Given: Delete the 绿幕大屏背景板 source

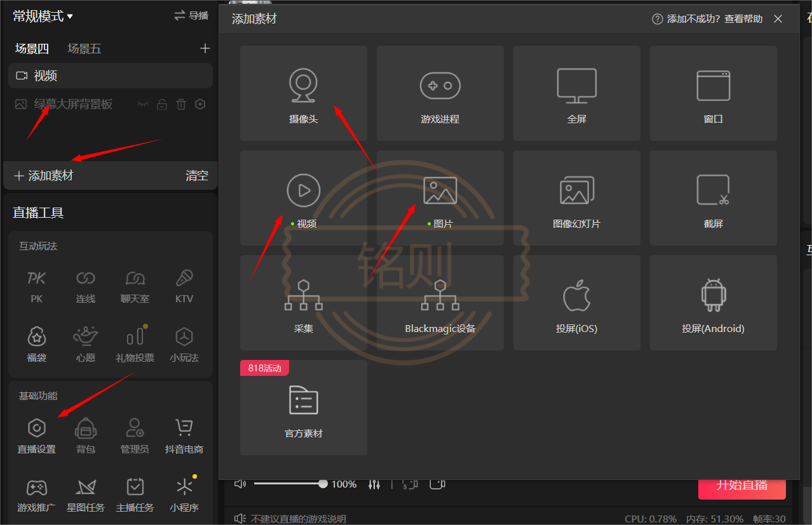Looking at the screenshot, I should (181, 104).
